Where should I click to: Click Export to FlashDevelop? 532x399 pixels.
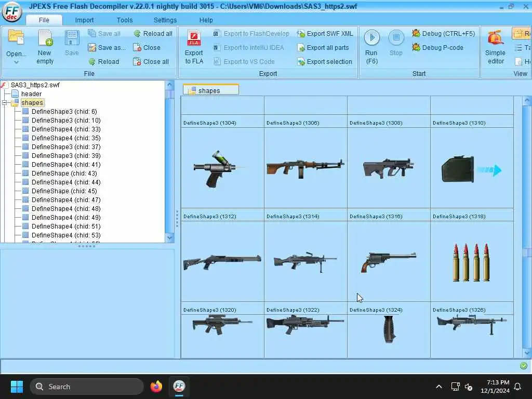point(251,34)
